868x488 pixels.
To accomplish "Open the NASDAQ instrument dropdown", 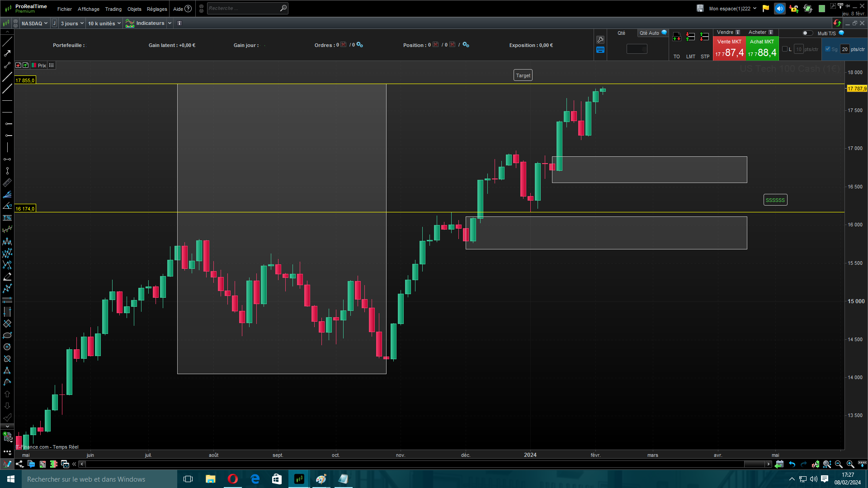I will pos(34,23).
